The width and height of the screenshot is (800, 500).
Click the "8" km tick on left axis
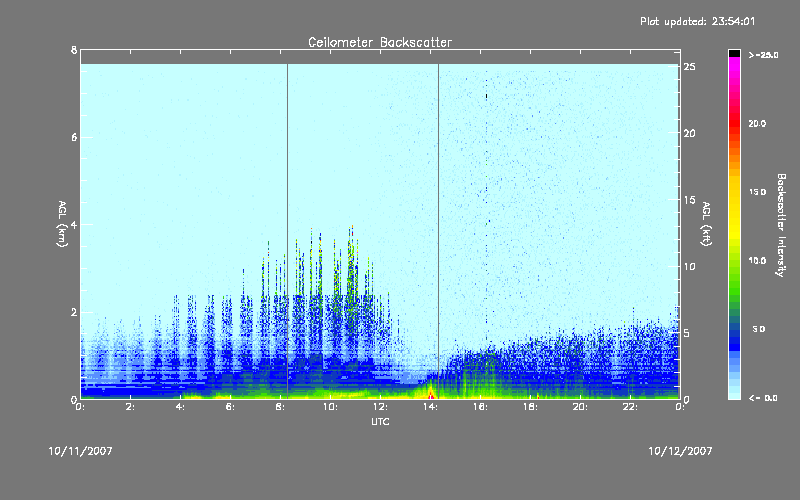coord(74,50)
